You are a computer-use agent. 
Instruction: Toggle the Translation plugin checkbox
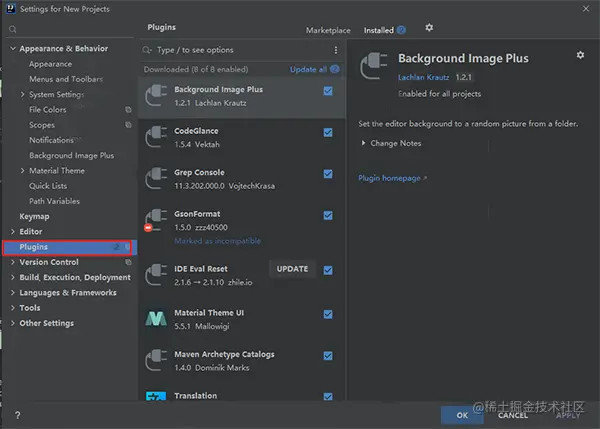pos(328,396)
